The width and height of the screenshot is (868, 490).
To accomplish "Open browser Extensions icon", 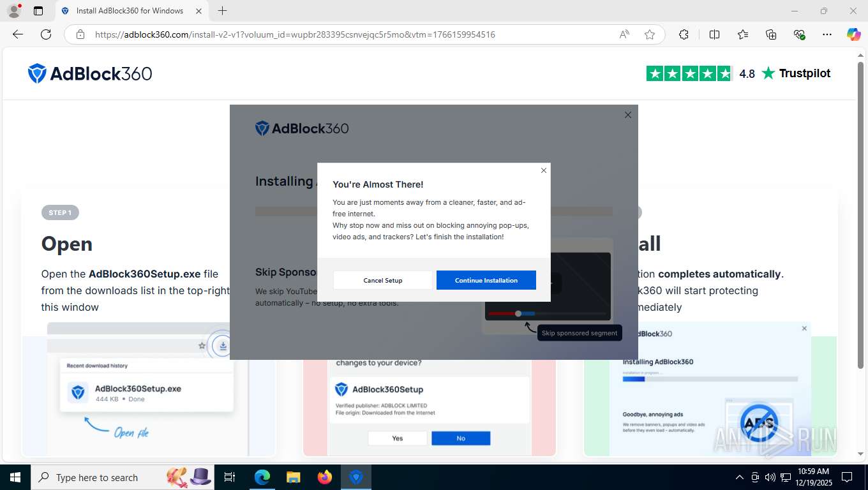I will (684, 34).
